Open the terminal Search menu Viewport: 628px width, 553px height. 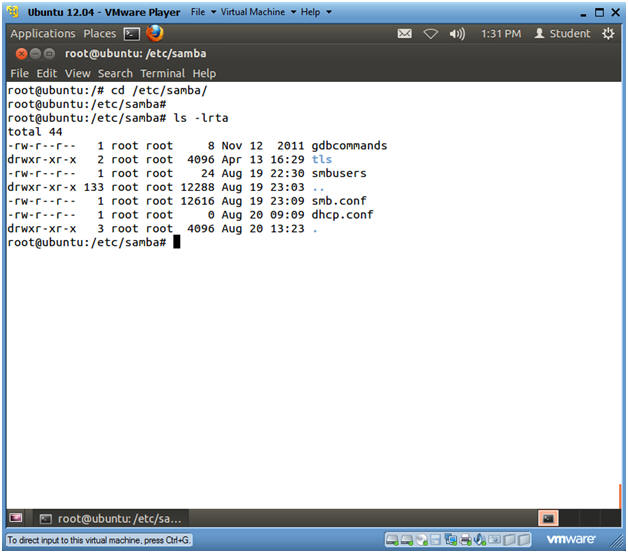point(115,74)
